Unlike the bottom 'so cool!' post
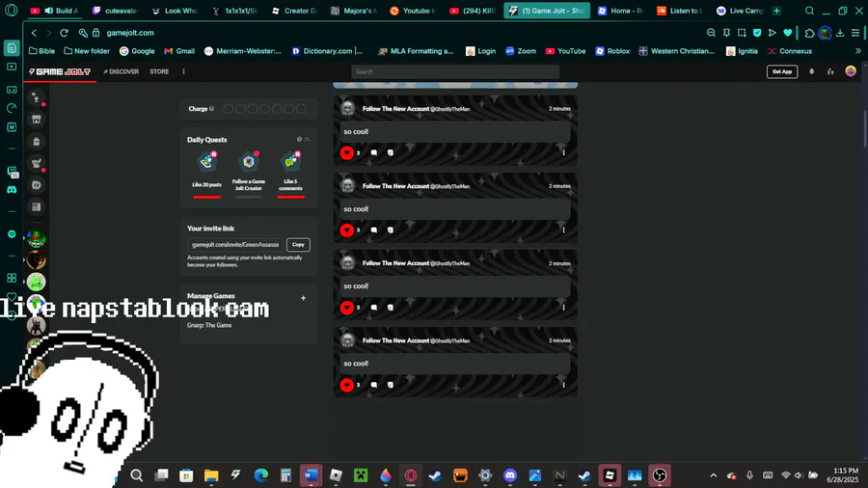 click(346, 385)
